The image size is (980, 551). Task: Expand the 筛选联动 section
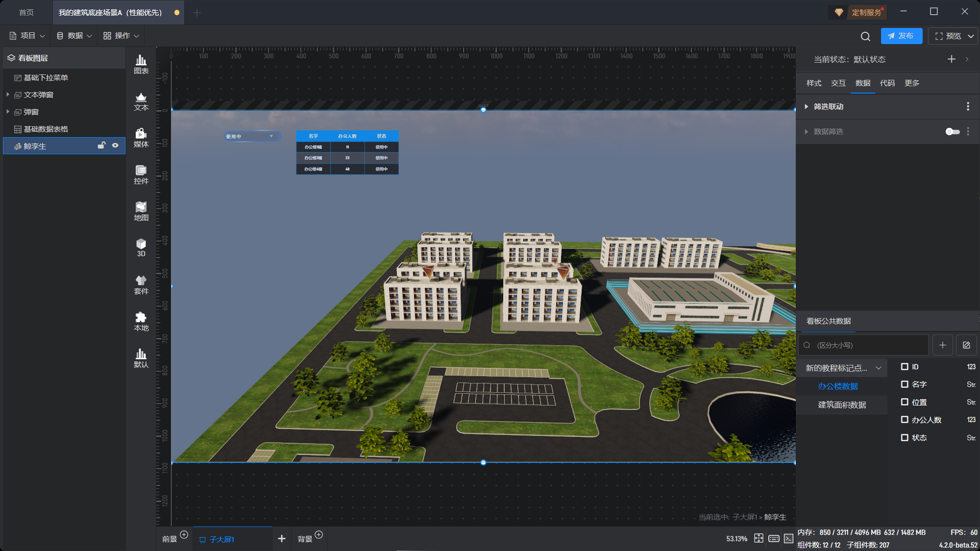tap(807, 106)
